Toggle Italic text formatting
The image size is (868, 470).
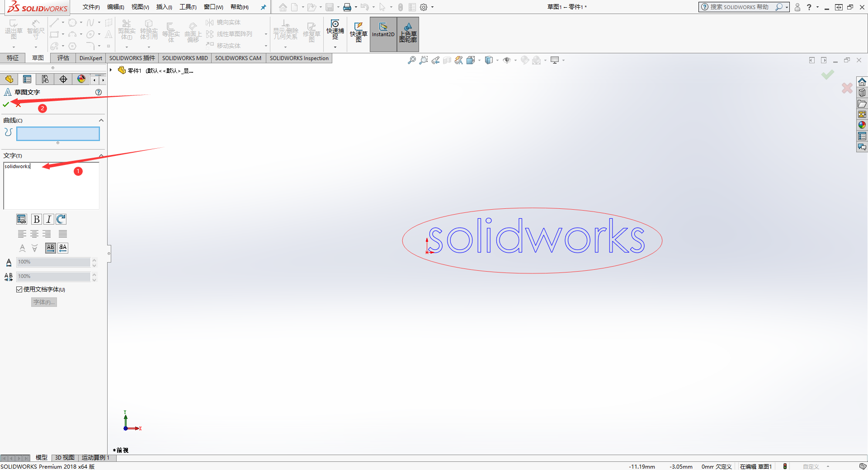click(49, 219)
